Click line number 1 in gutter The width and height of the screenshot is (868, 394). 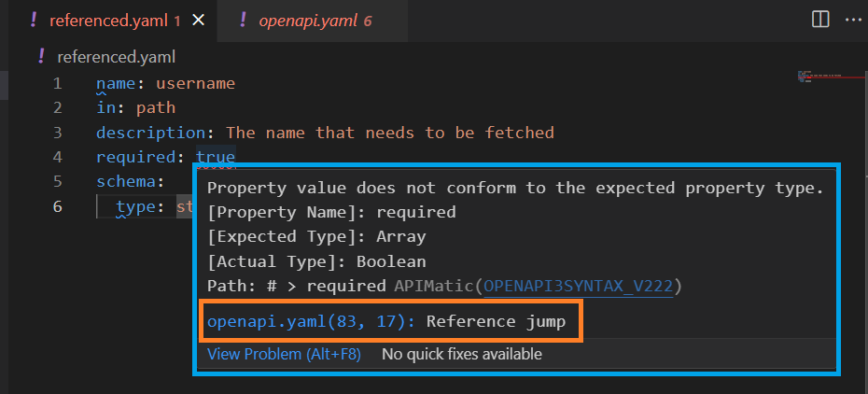(58, 83)
